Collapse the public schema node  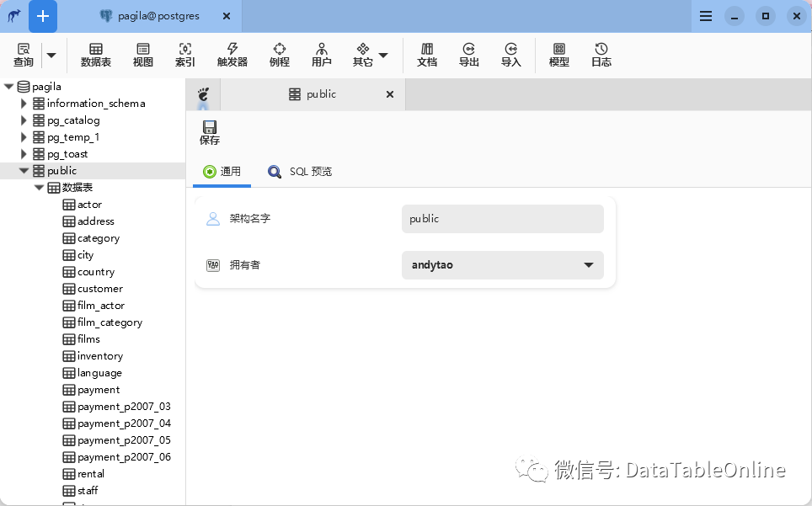pos(24,171)
